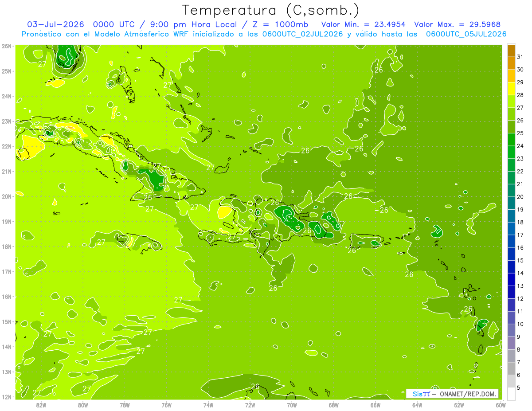
Task: Click the "18N" latitude axis label
Action: click(6, 247)
